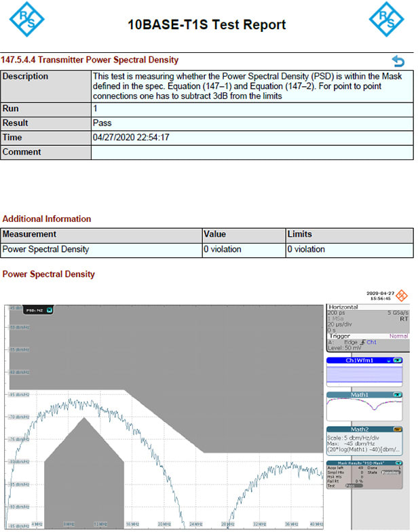The height and width of the screenshot is (532, 418).
Task: Open the Horizontal settings label
Action: click(x=343, y=307)
